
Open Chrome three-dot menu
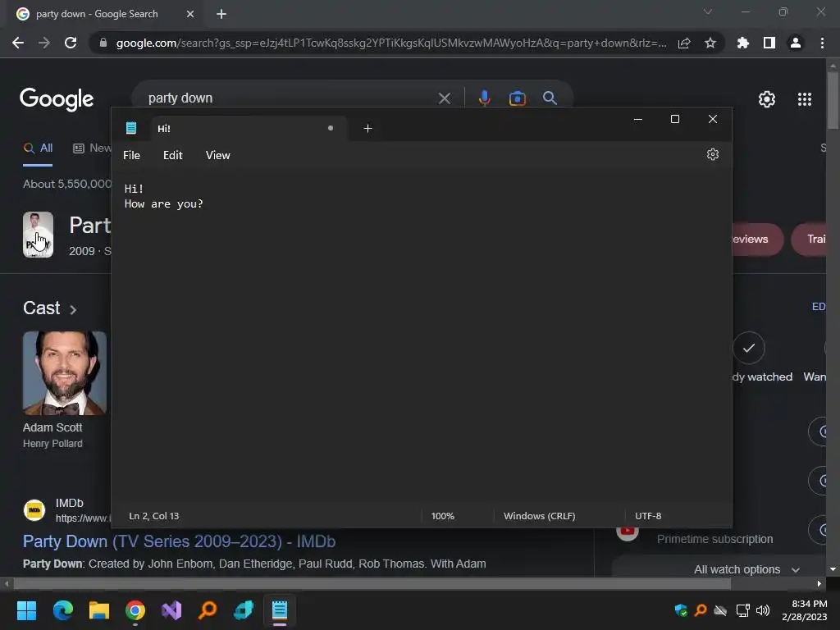(822, 43)
